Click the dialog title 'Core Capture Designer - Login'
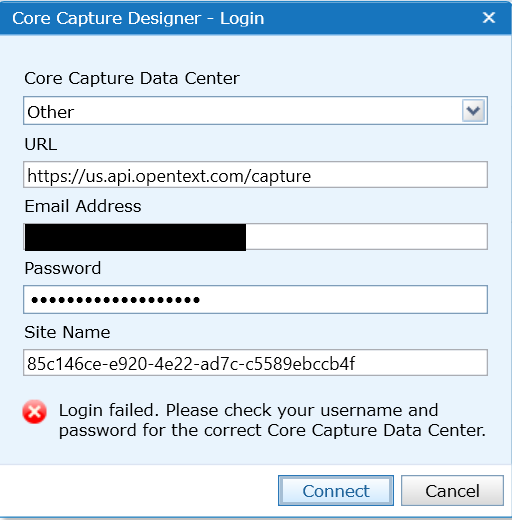 pos(138,18)
